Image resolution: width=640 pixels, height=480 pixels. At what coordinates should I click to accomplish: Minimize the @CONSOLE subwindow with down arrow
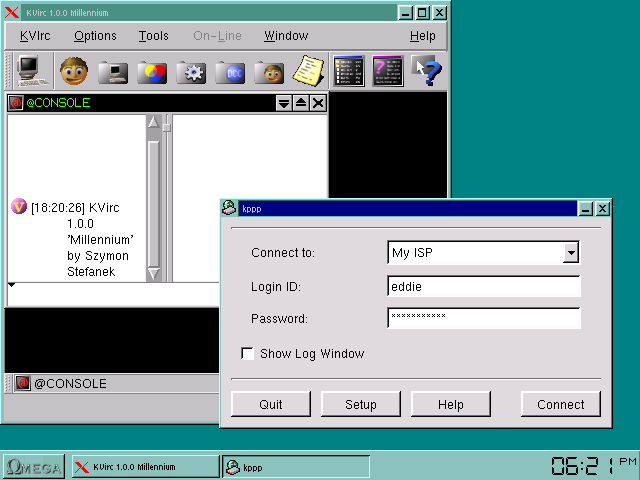[283, 103]
